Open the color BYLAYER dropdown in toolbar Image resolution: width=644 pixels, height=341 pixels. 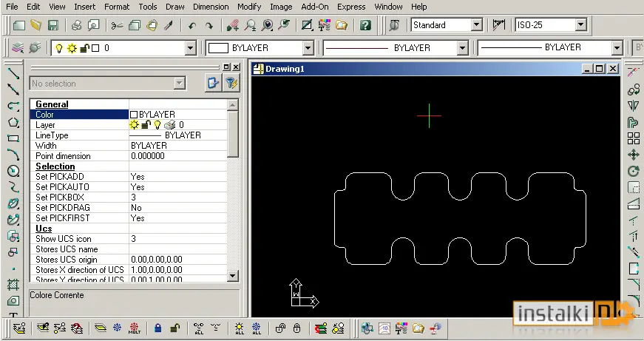[308, 48]
